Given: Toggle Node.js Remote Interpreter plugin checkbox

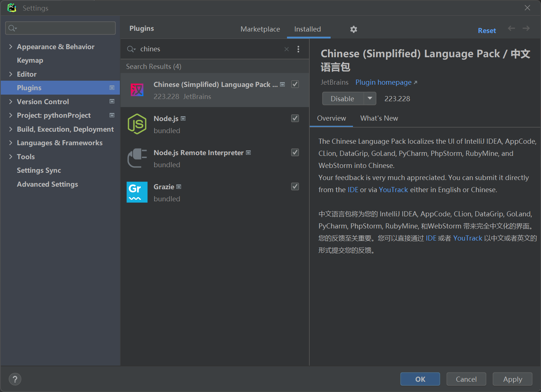Looking at the screenshot, I should point(295,153).
